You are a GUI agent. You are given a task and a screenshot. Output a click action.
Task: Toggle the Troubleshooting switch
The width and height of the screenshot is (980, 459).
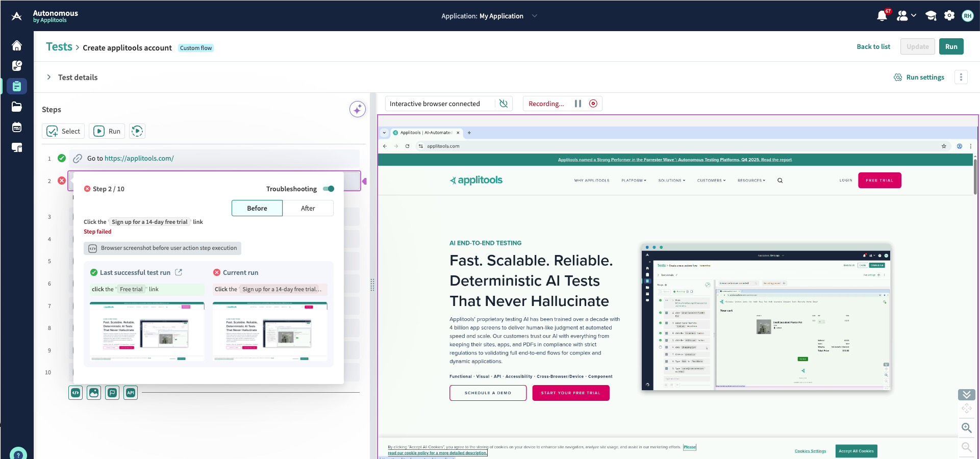(329, 189)
